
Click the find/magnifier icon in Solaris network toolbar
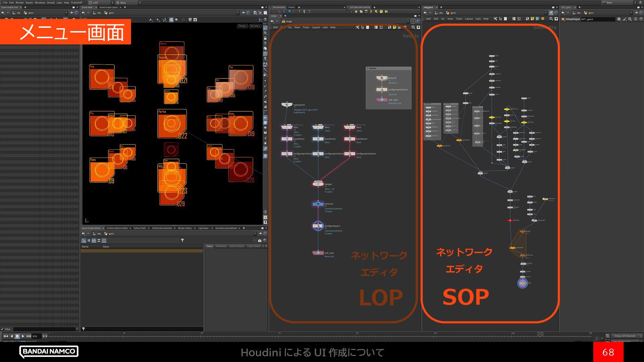point(413,27)
